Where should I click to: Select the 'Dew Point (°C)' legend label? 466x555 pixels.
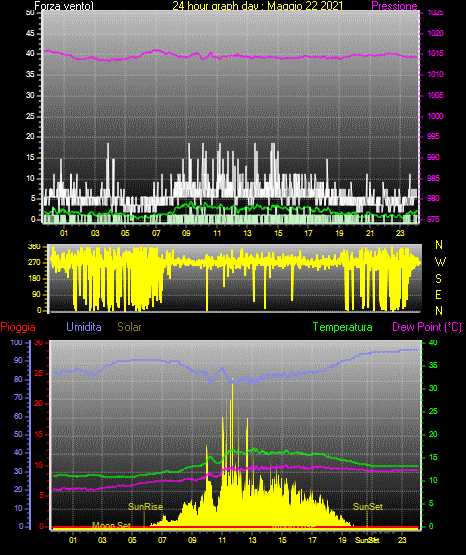[x=427, y=327]
